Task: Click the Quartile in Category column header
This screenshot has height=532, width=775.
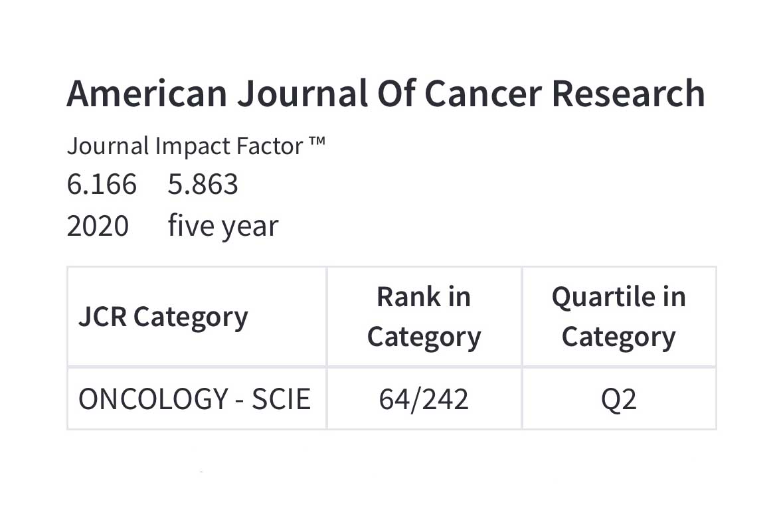Action: [x=618, y=317]
